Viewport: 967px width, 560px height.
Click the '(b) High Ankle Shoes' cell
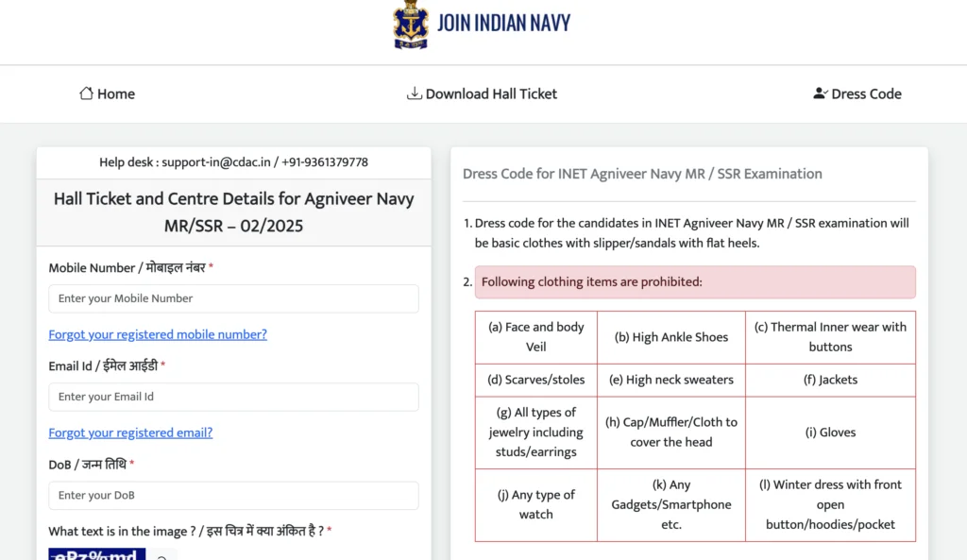click(x=671, y=337)
